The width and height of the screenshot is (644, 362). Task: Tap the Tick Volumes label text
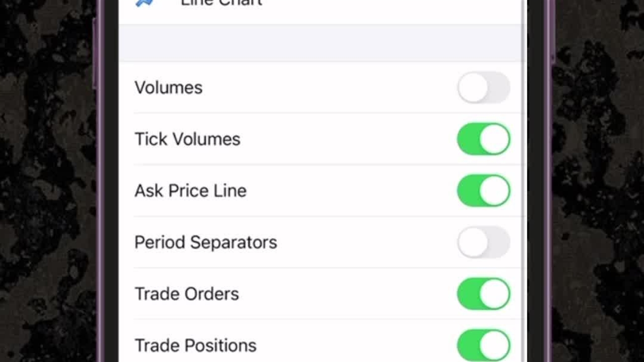click(187, 139)
